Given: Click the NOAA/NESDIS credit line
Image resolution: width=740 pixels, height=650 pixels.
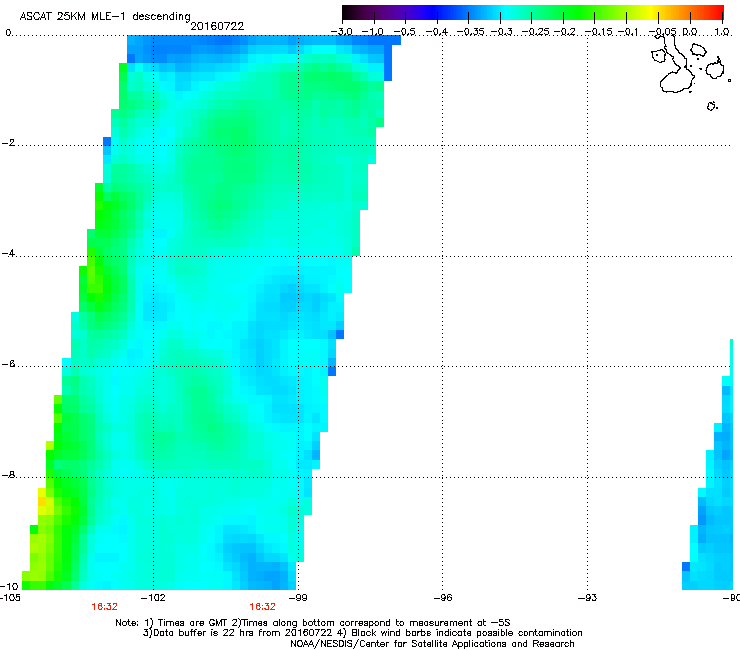Looking at the screenshot, I should (x=432, y=644).
